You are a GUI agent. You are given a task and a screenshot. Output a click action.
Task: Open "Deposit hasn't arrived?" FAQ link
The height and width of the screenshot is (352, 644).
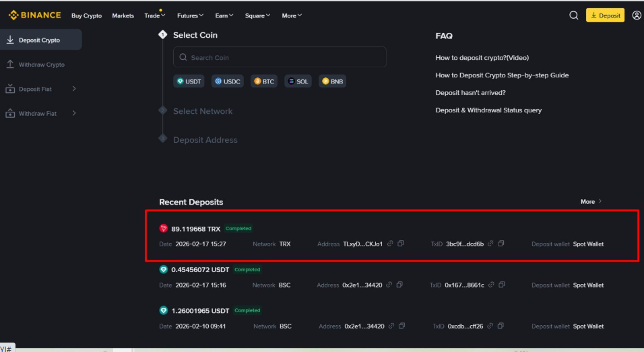(470, 93)
